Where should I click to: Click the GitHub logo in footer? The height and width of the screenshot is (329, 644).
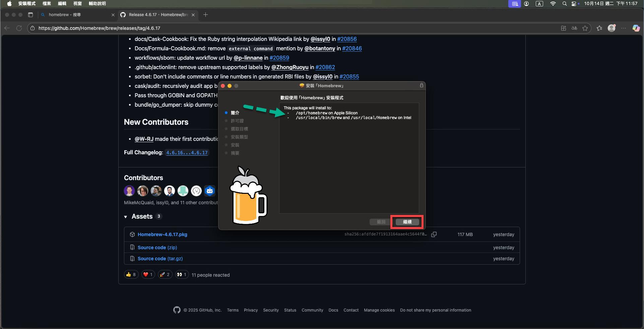click(177, 310)
